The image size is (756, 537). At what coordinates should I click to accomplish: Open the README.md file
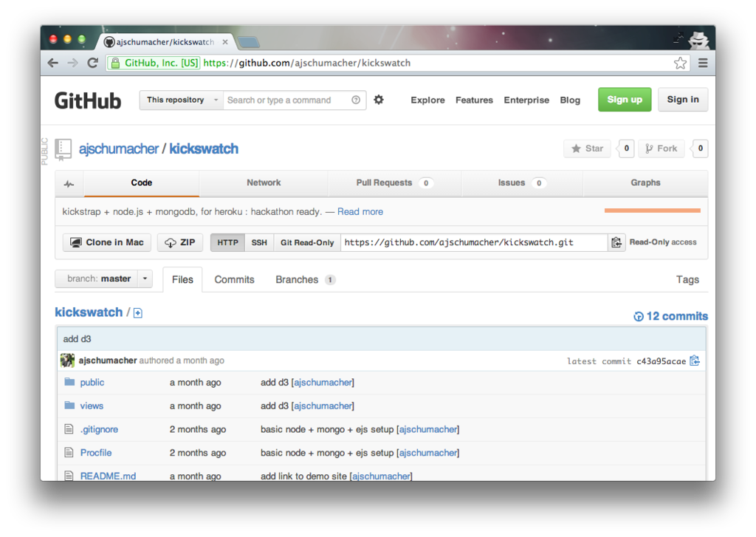pos(108,476)
